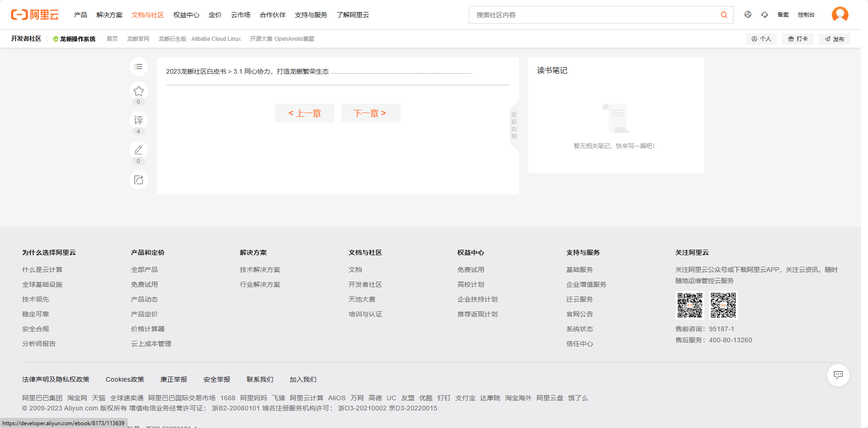Viewport: 868px width, 428px height.
Task: Open 推荐返现计划 footer link
Action: (x=478, y=314)
